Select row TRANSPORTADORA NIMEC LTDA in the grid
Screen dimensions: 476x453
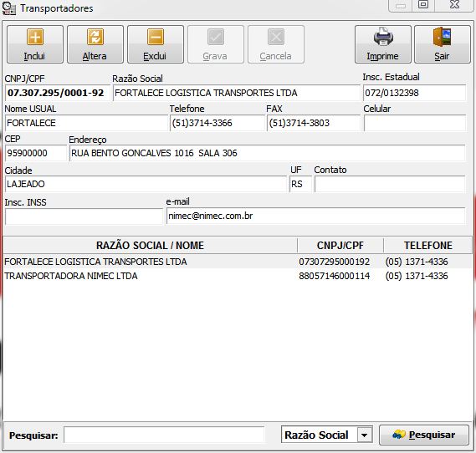click(238, 276)
